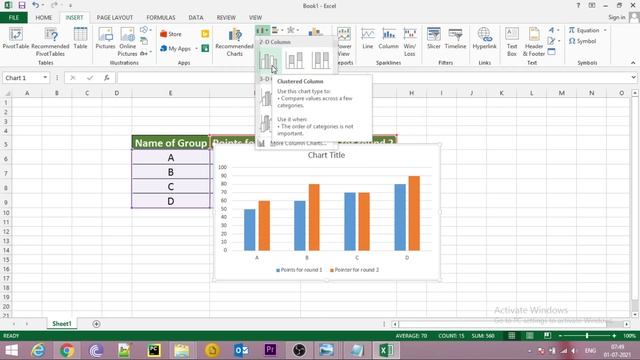Click the Name of Group header cell

[171, 143]
